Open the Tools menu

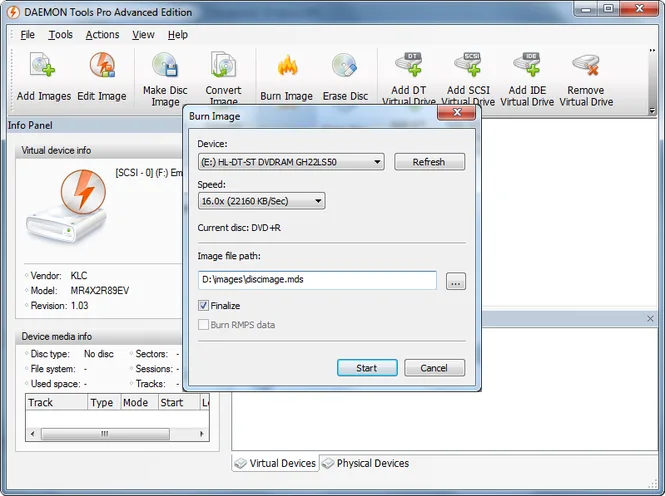tap(60, 35)
